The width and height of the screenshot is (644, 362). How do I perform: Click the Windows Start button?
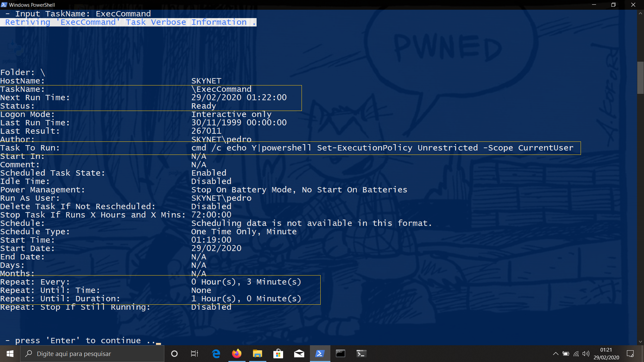(x=10, y=353)
